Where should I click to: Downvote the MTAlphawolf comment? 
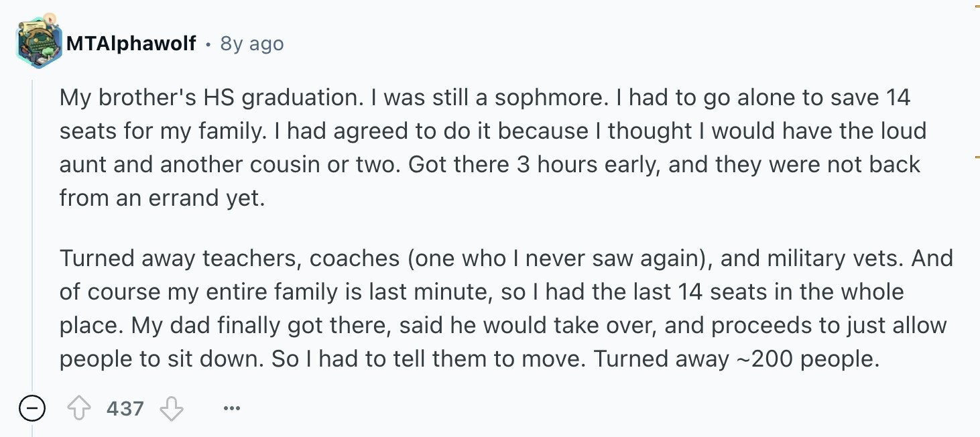coord(172,408)
